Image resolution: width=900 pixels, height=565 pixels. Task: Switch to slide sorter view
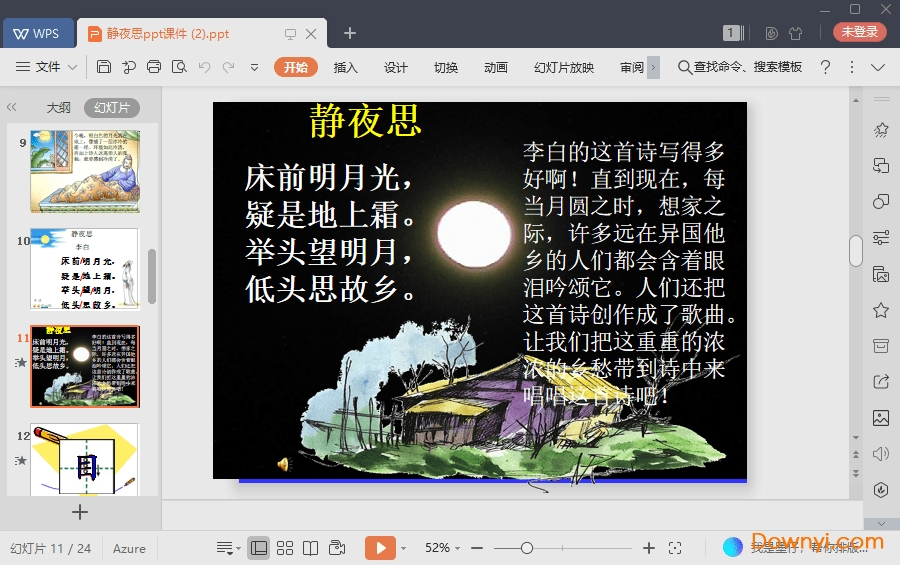click(285, 548)
